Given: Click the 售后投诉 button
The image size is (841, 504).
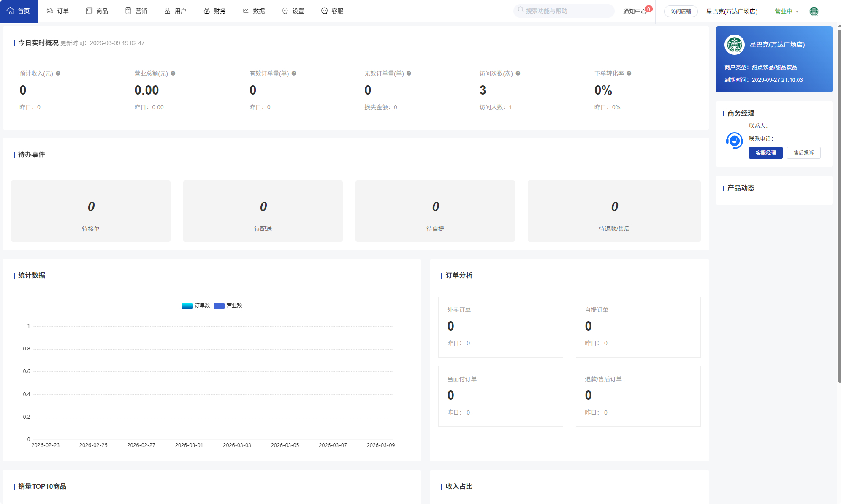Looking at the screenshot, I should (803, 153).
